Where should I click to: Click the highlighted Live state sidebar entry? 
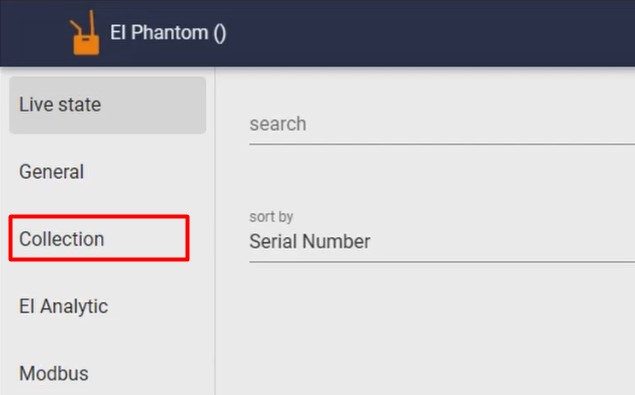[108, 105]
